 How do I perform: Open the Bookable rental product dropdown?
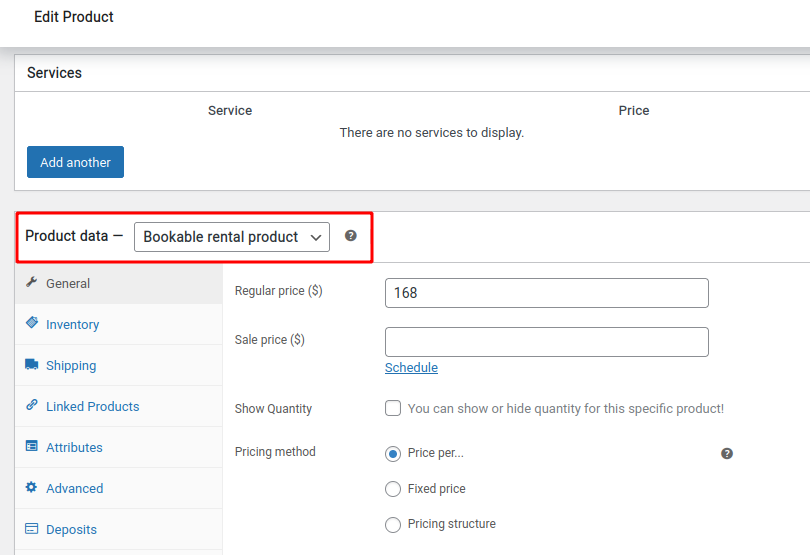click(232, 237)
